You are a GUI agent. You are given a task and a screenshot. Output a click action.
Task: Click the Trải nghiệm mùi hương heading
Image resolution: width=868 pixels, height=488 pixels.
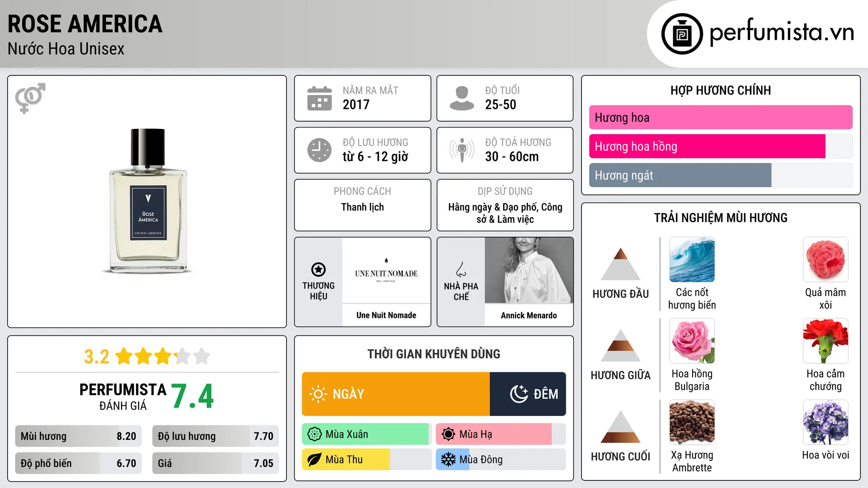[x=721, y=218]
